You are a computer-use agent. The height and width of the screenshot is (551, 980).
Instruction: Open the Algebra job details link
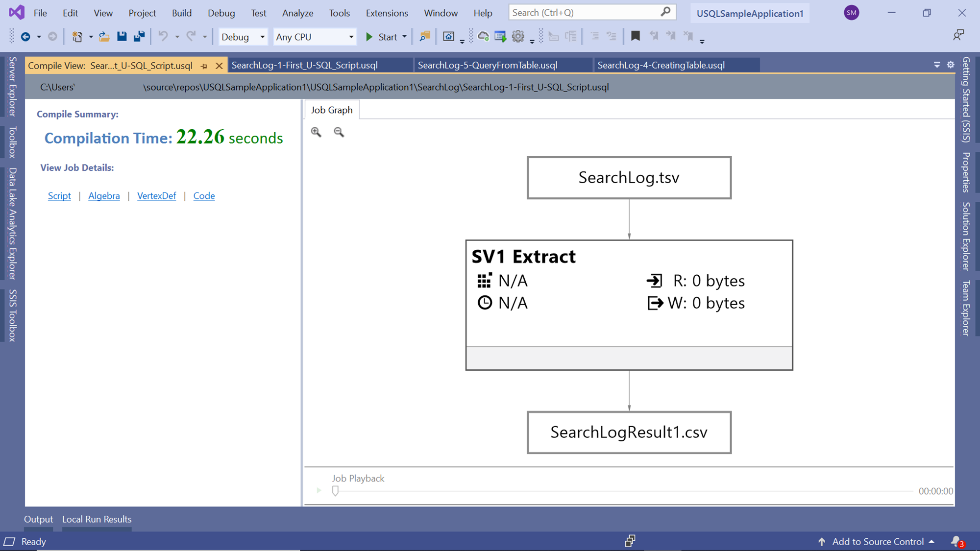pos(104,196)
